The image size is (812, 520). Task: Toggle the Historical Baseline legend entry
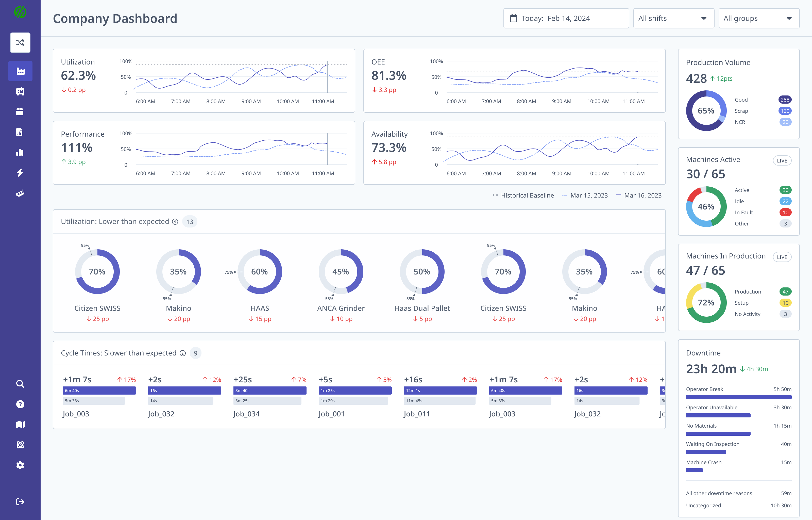coord(523,195)
